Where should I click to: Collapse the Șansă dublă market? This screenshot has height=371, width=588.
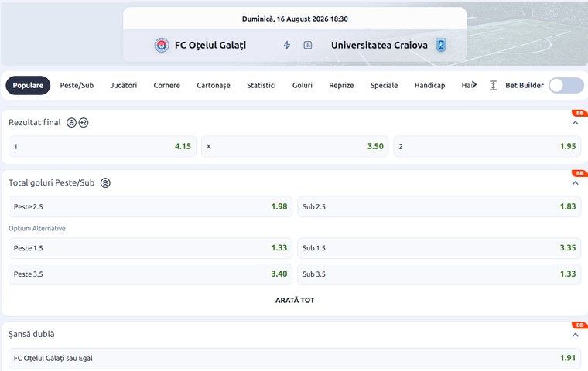pos(576,335)
